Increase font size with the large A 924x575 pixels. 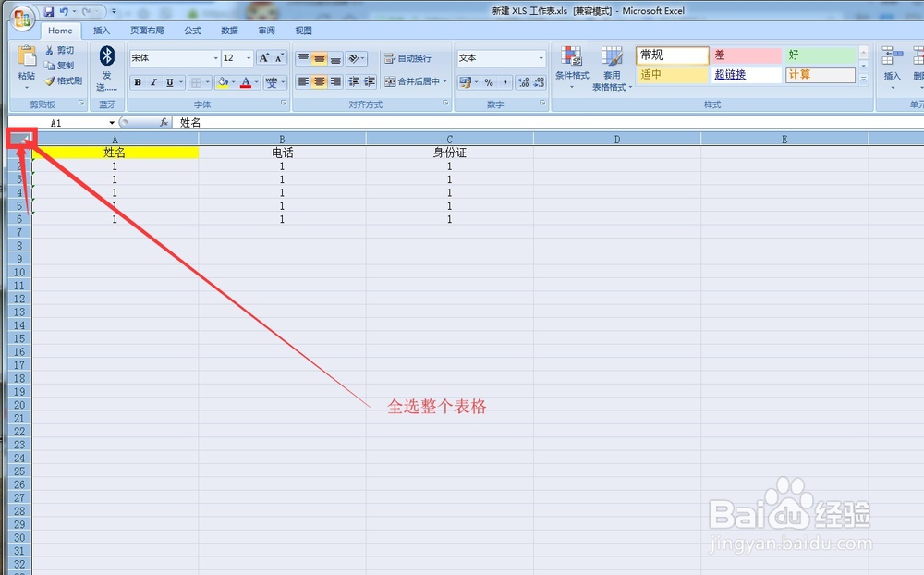(x=264, y=58)
